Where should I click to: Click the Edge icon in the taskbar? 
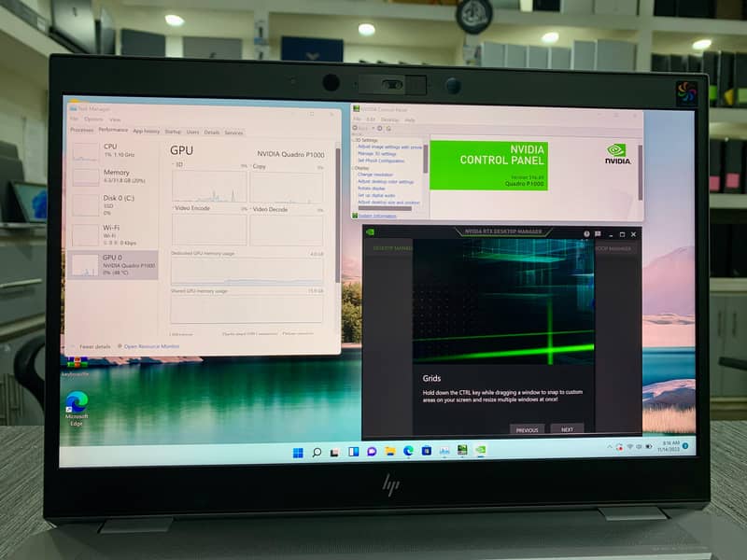tap(408, 452)
